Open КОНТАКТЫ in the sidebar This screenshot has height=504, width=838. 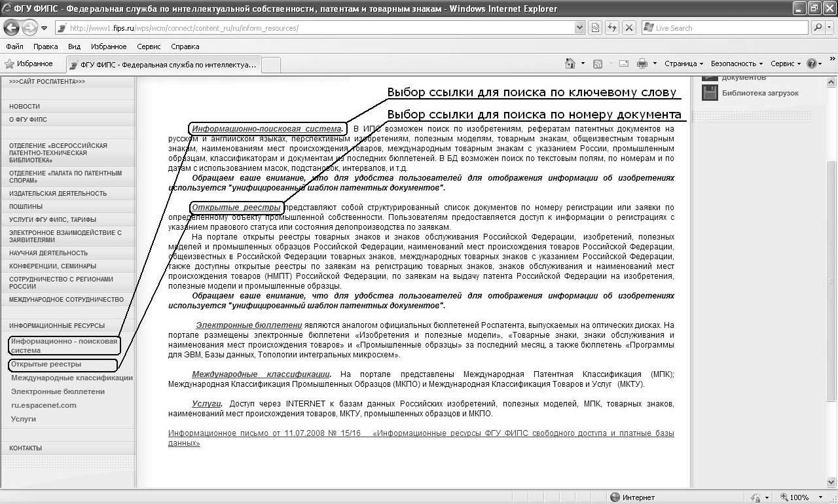(26, 448)
